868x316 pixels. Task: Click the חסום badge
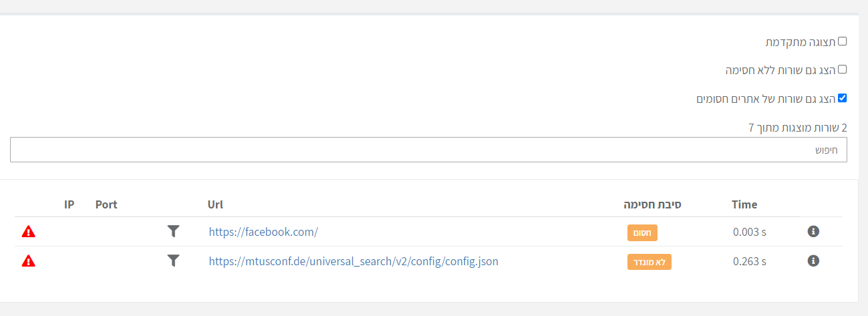tap(642, 232)
